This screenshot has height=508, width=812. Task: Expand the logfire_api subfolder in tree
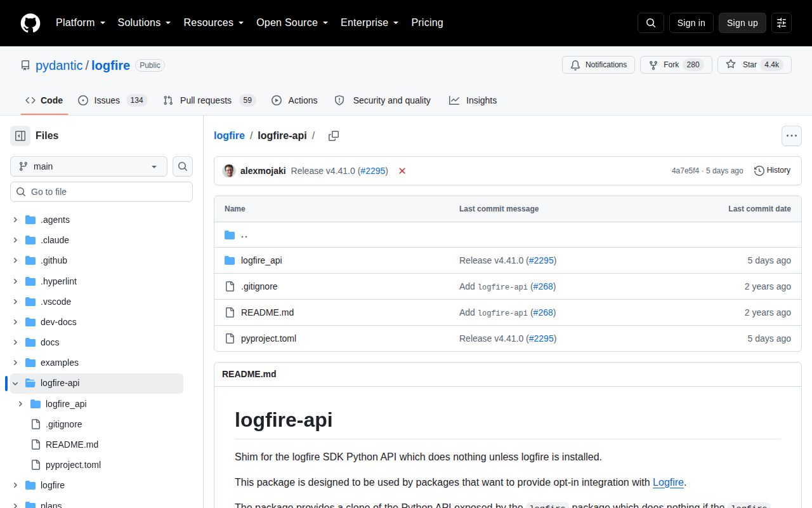pos(20,404)
